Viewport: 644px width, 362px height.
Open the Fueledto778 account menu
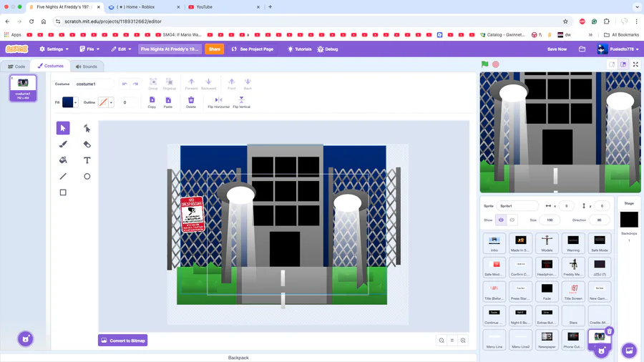point(618,49)
